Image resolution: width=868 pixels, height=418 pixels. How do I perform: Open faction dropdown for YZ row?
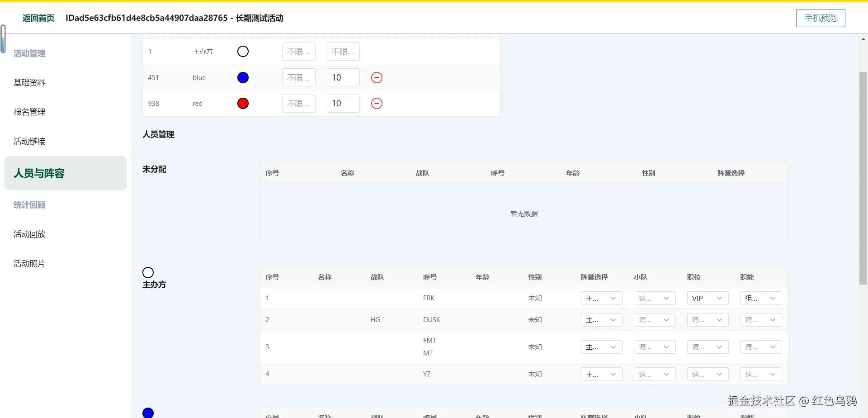pyautogui.click(x=601, y=375)
